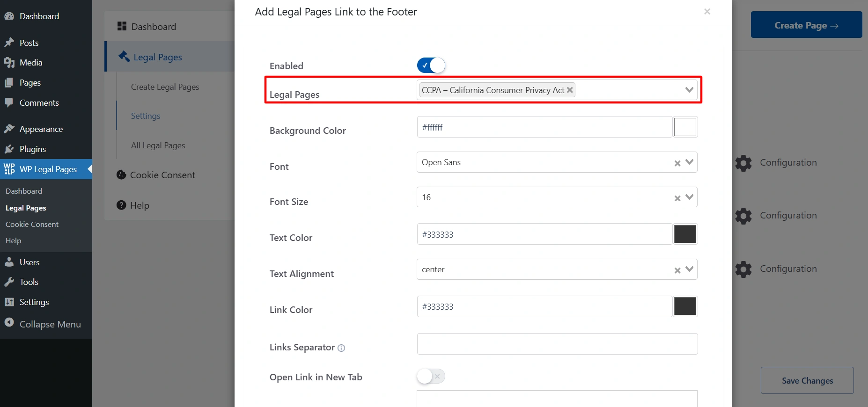
Task: Click the Plugins plug icon
Action: pos(9,149)
